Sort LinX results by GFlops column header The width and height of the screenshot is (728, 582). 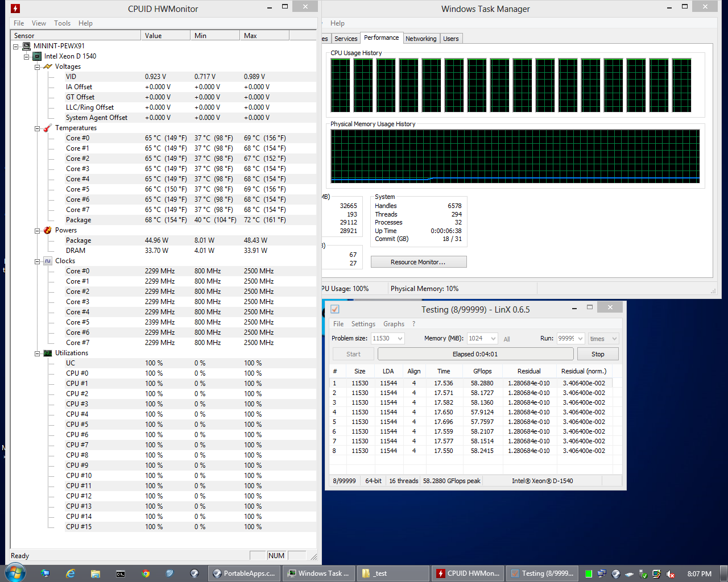tap(482, 371)
